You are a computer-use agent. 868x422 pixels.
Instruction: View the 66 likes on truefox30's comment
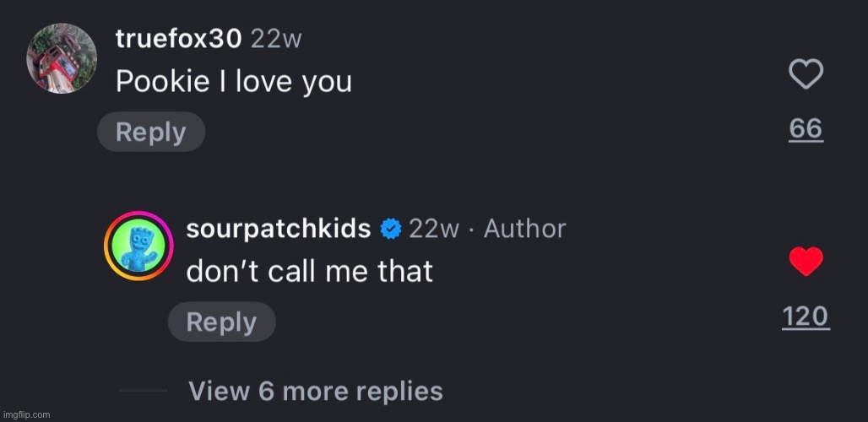[806, 128]
